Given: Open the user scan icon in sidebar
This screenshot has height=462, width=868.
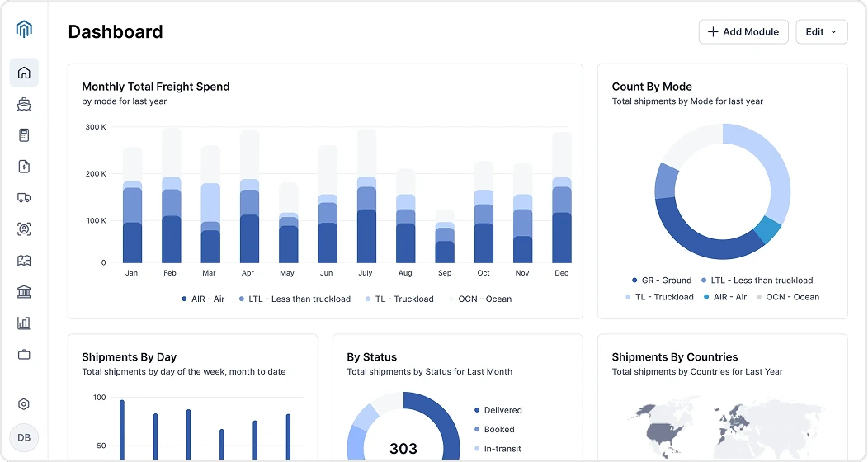Looking at the screenshot, I should (24, 229).
